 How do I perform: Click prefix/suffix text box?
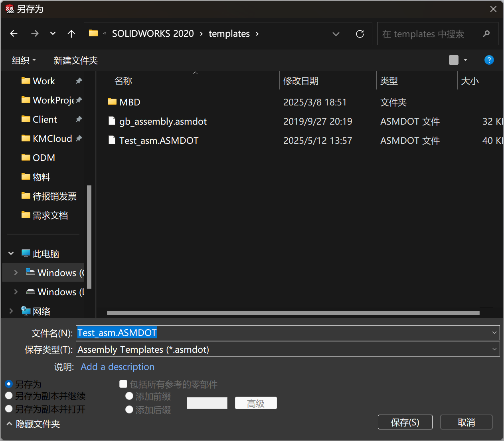click(x=207, y=403)
